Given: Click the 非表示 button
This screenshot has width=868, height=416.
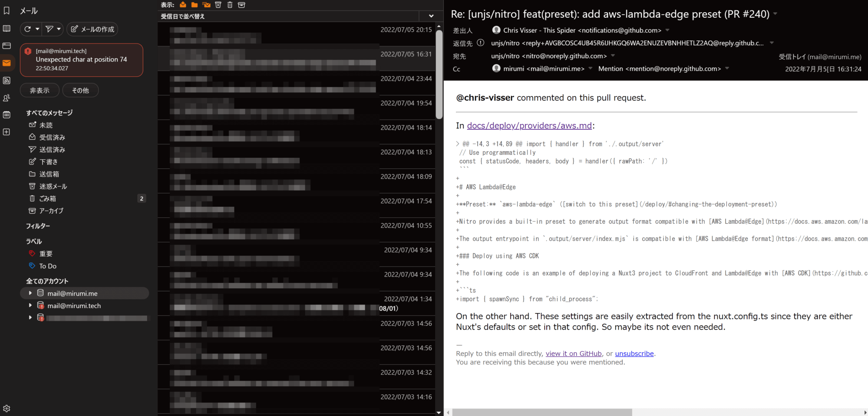Looking at the screenshot, I should point(40,90).
